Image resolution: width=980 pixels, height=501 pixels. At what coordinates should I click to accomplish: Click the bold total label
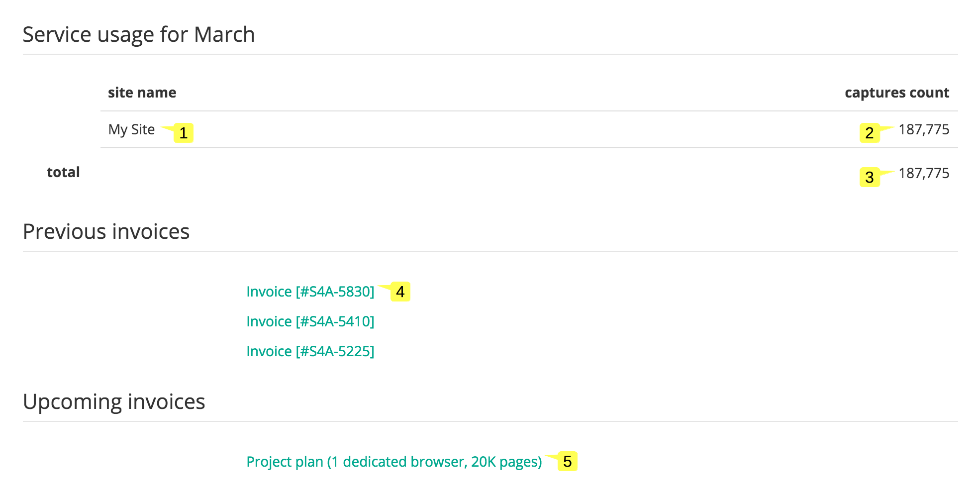(63, 172)
